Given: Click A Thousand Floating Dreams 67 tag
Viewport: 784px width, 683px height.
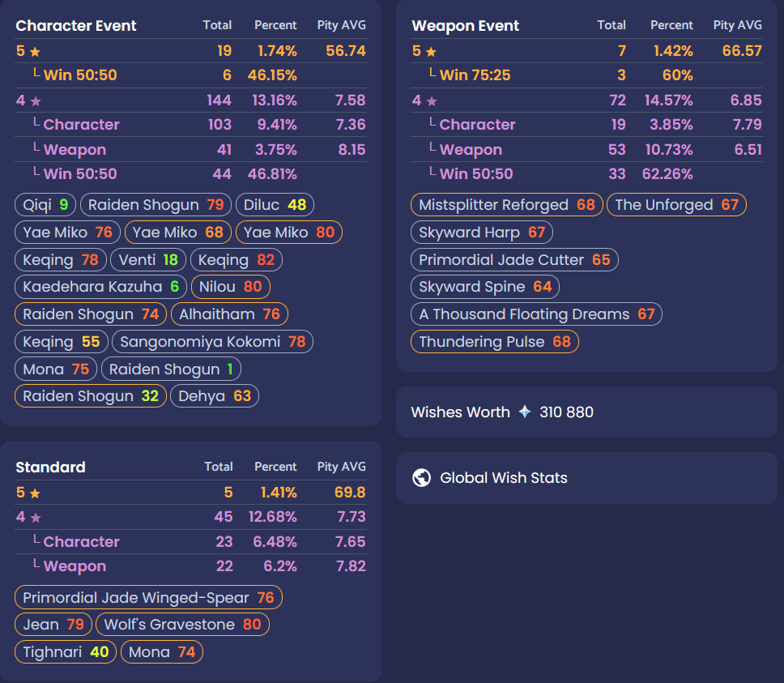Looking at the screenshot, I should (536, 314).
